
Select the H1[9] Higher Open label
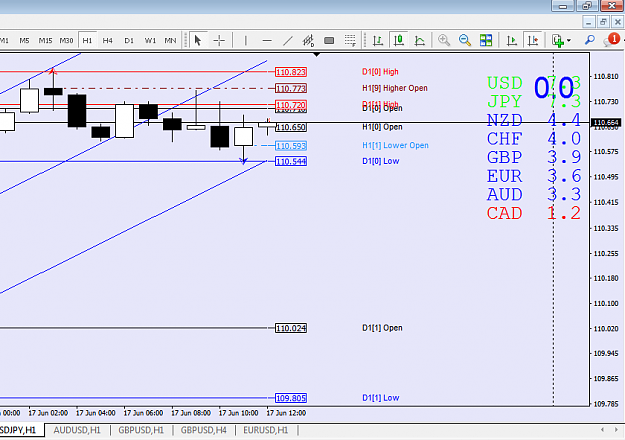(395, 88)
